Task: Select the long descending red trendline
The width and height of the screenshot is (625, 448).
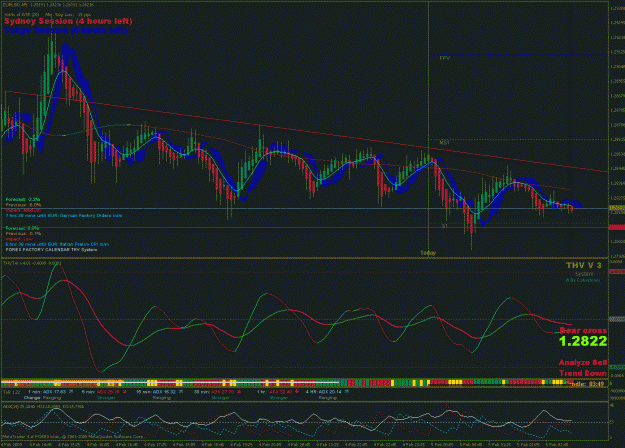Action: 307,132
